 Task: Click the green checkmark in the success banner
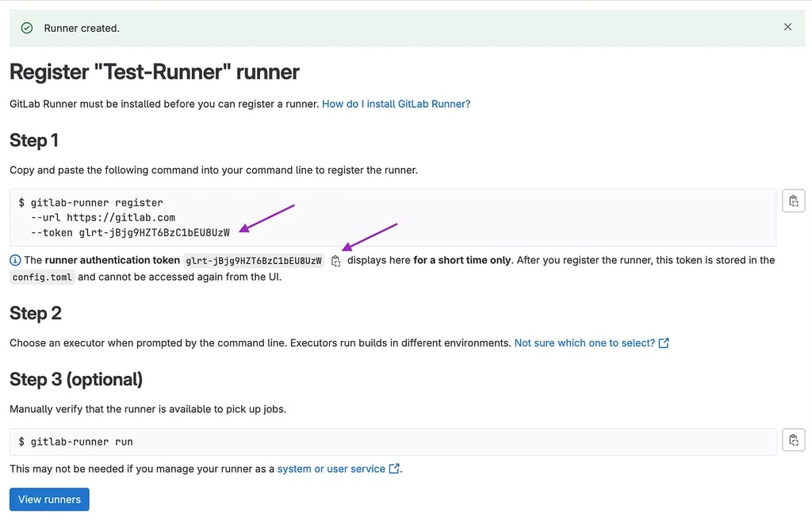click(26, 27)
